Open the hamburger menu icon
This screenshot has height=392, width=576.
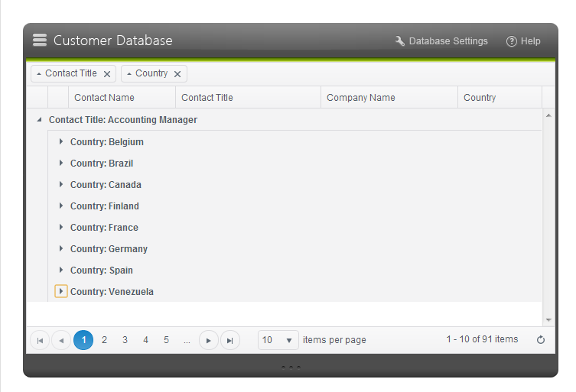click(x=40, y=40)
